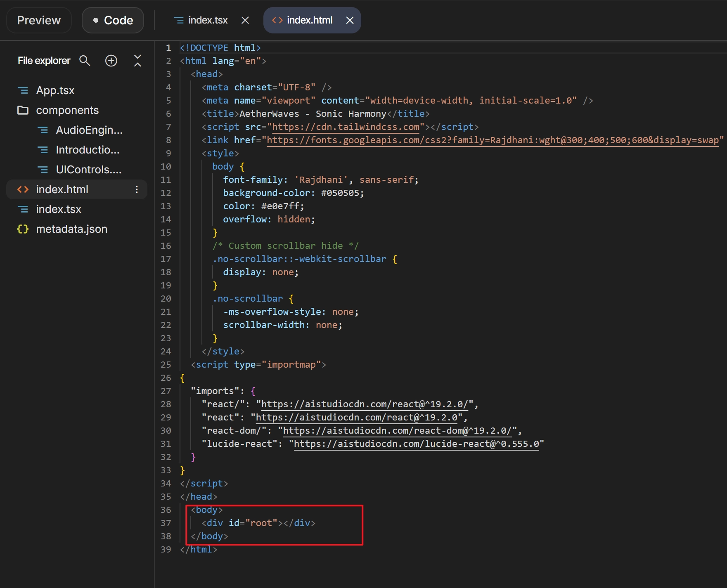Click the cdn.tailwindcss.com script link
This screenshot has width=727, height=588.
[346, 127]
